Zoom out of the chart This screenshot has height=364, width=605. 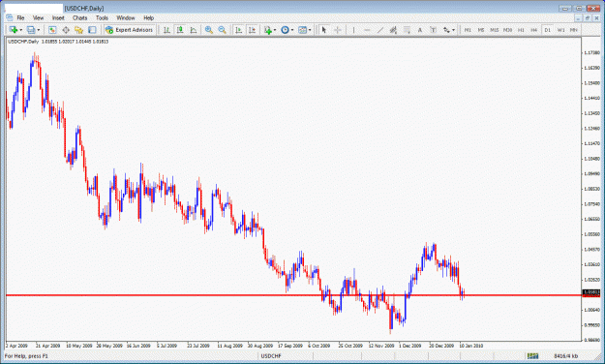[222, 30]
